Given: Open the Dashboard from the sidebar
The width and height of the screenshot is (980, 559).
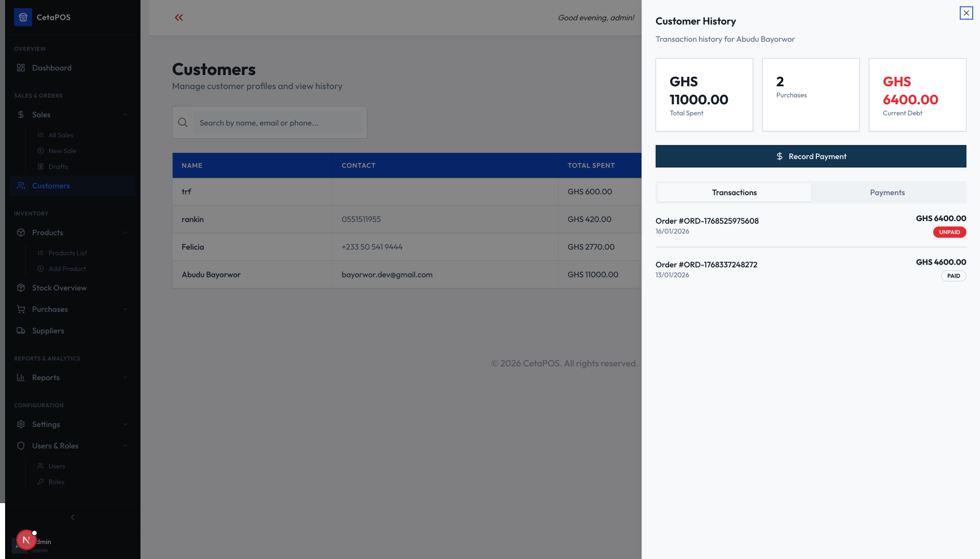Looking at the screenshot, I should click(x=21, y=68).
